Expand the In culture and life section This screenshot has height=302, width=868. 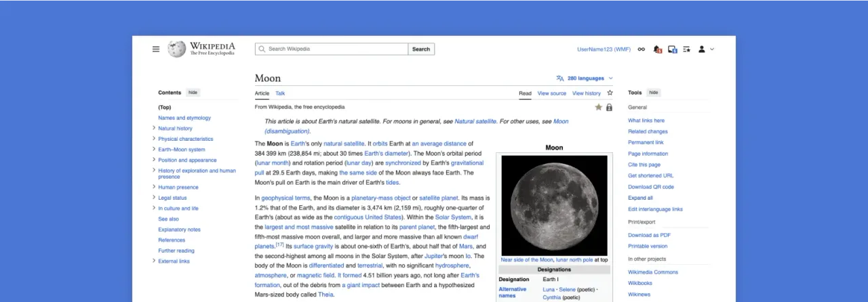[154, 208]
